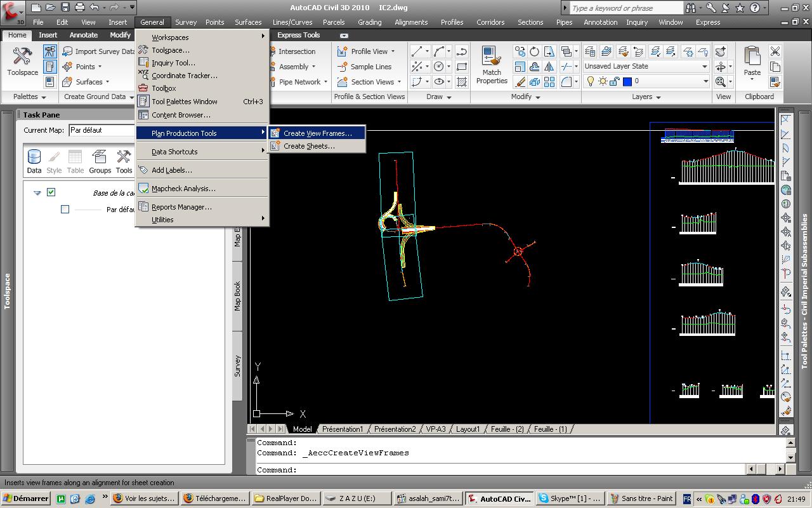Open the Groups tool in Task Pane
Image resolution: width=812 pixels, height=508 pixels.
[100, 161]
